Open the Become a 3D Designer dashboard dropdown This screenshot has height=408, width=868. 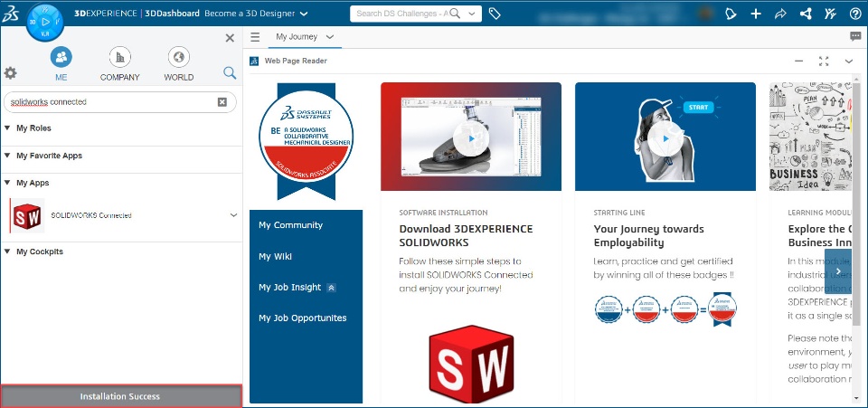point(304,14)
